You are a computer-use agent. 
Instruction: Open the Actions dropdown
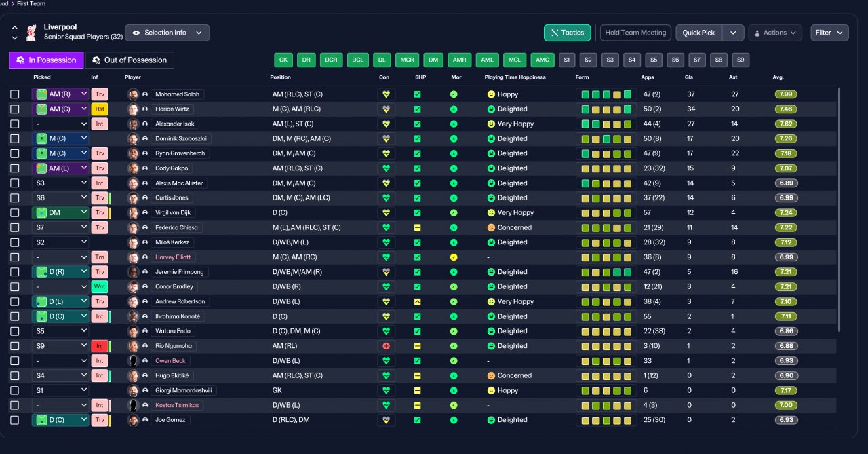775,33
